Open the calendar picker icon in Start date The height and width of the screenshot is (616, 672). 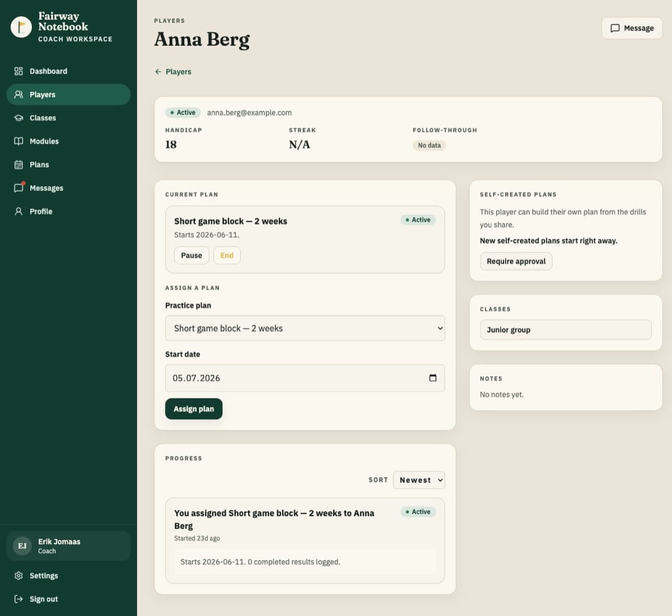click(433, 378)
